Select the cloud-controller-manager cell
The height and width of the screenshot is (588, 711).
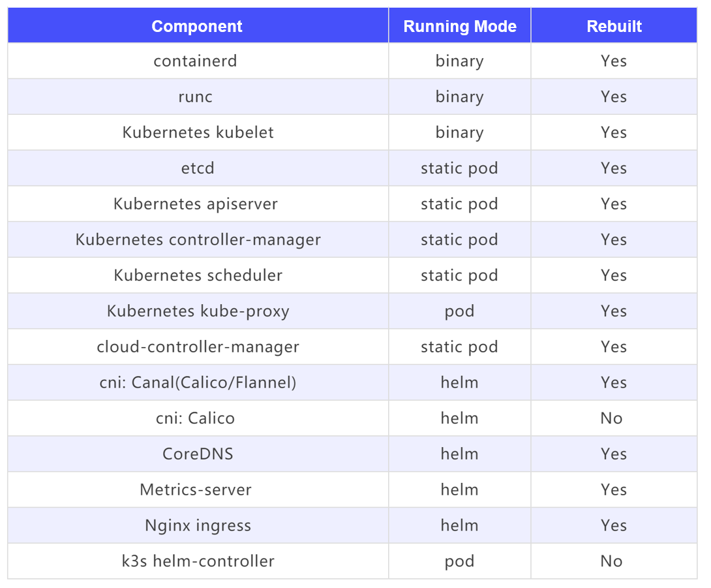coord(198,347)
